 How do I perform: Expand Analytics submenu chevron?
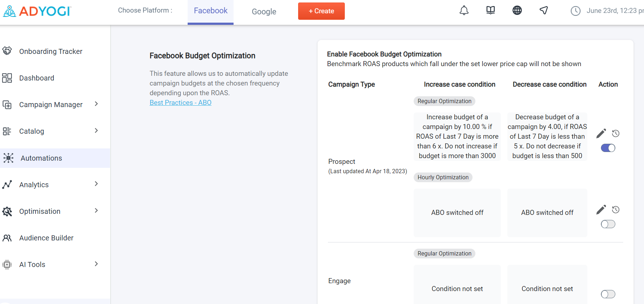[x=96, y=184]
